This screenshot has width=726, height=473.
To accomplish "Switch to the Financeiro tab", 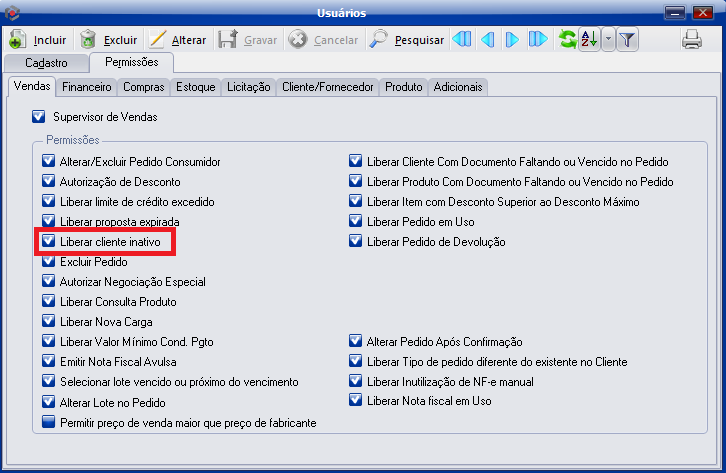I will click(x=85, y=87).
